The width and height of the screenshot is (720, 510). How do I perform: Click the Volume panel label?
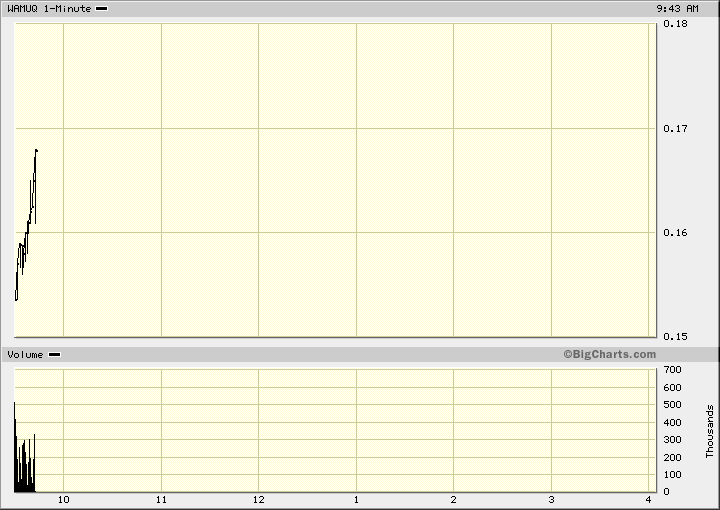[x=25, y=355]
